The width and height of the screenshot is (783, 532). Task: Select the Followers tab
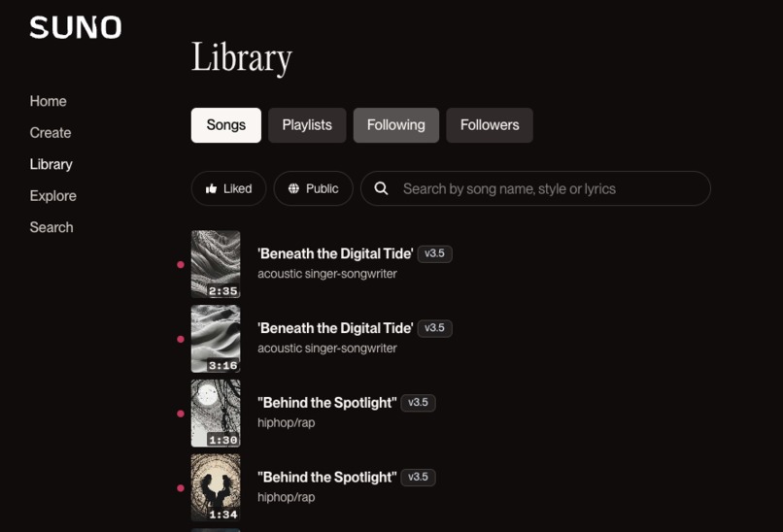pos(490,125)
